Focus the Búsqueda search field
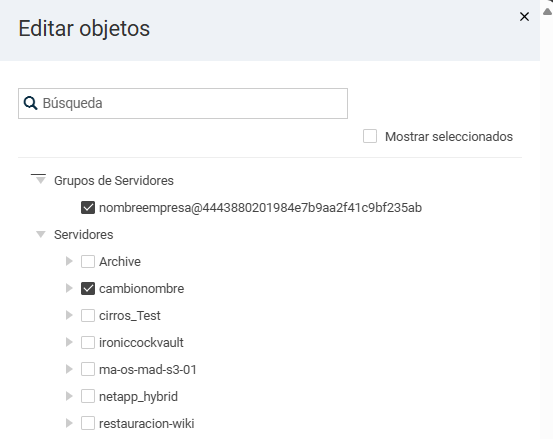Screen dimensions: 553x439 [x=183, y=103]
